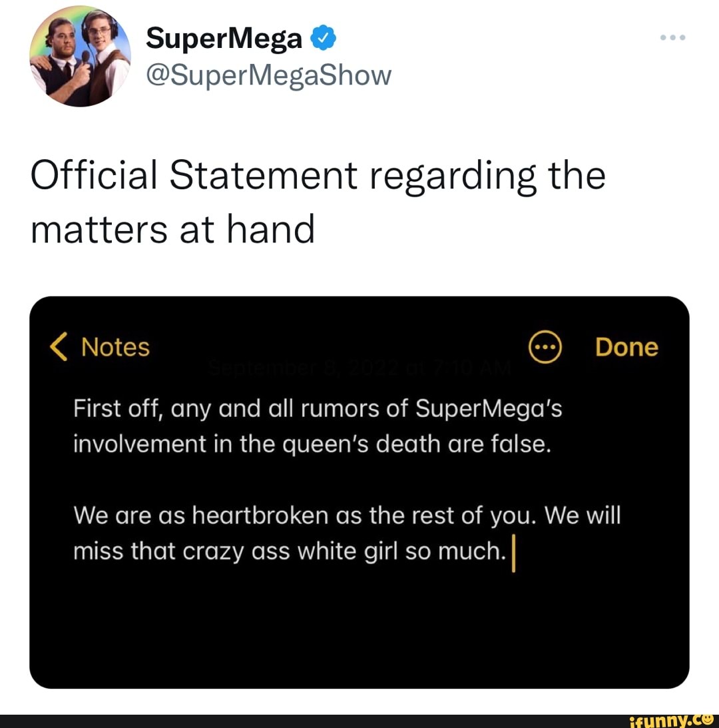Open the three-dot more options on the tweet
Screen dimensions: 719x728
point(673,38)
